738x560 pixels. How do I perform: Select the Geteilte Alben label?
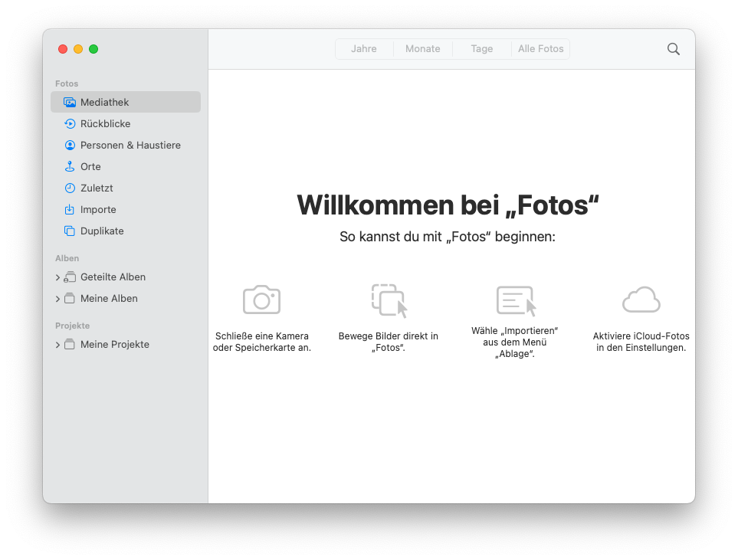113,277
